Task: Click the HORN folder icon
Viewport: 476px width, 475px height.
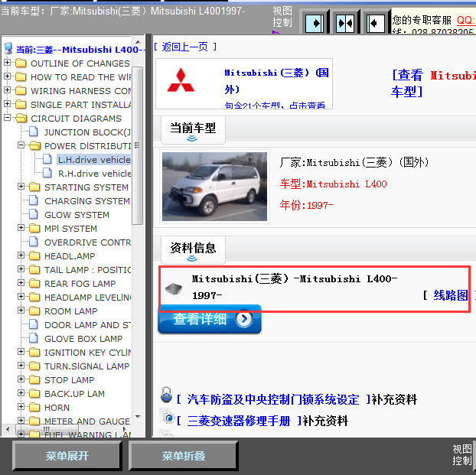Action: (x=34, y=407)
